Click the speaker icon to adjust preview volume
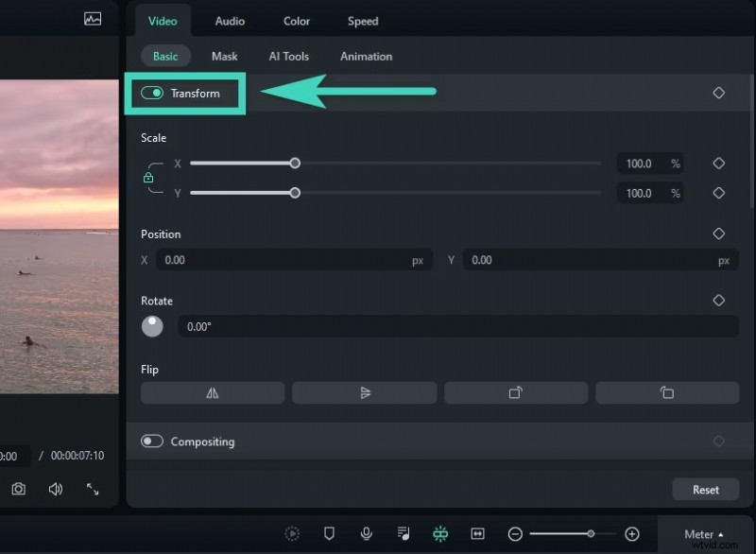The height and width of the screenshot is (554, 756). point(56,489)
